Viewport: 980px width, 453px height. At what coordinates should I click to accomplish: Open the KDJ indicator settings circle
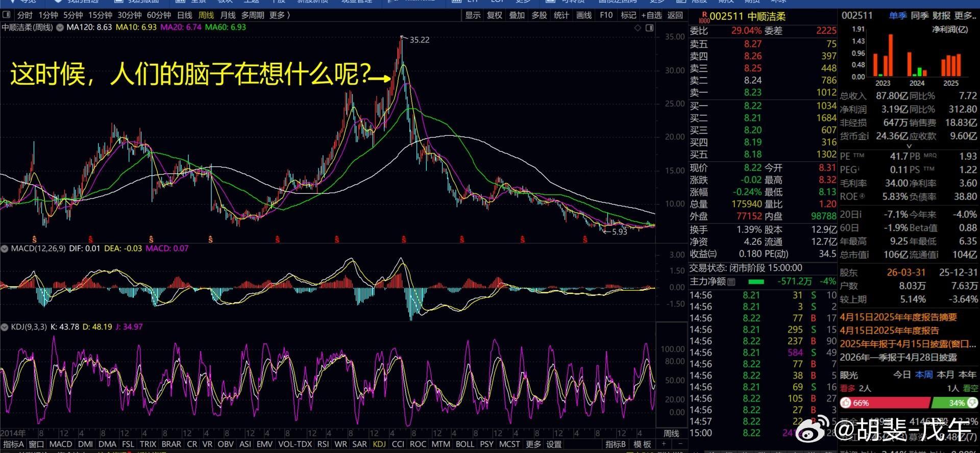tap(5, 326)
